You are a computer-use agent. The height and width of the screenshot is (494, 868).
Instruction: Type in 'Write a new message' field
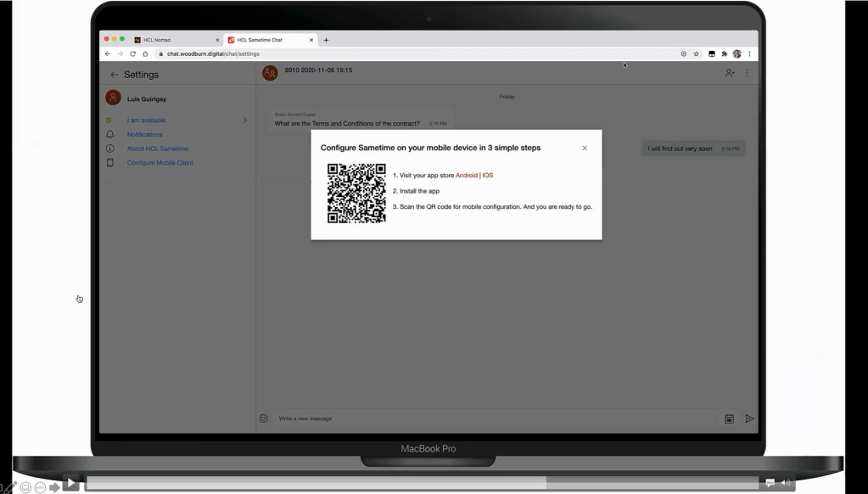click(x=492, y=418)
